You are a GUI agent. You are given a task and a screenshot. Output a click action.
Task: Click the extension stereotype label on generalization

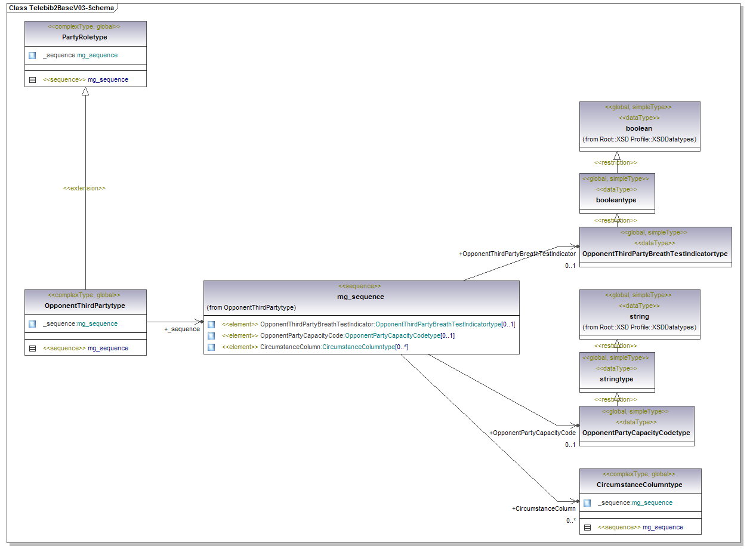pos(84,188)
